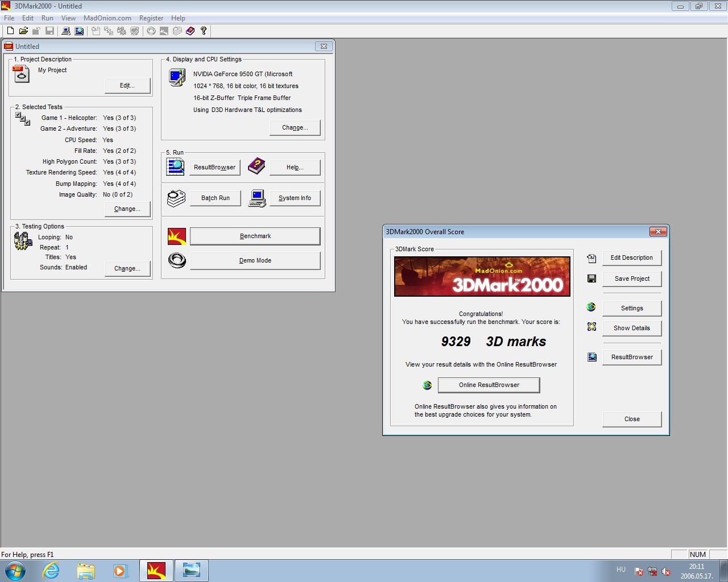The image size is (728, 582).
Task: Click the grayed-out Batch Run stack icon in the toolbar
Action: (x=177, y=31)
